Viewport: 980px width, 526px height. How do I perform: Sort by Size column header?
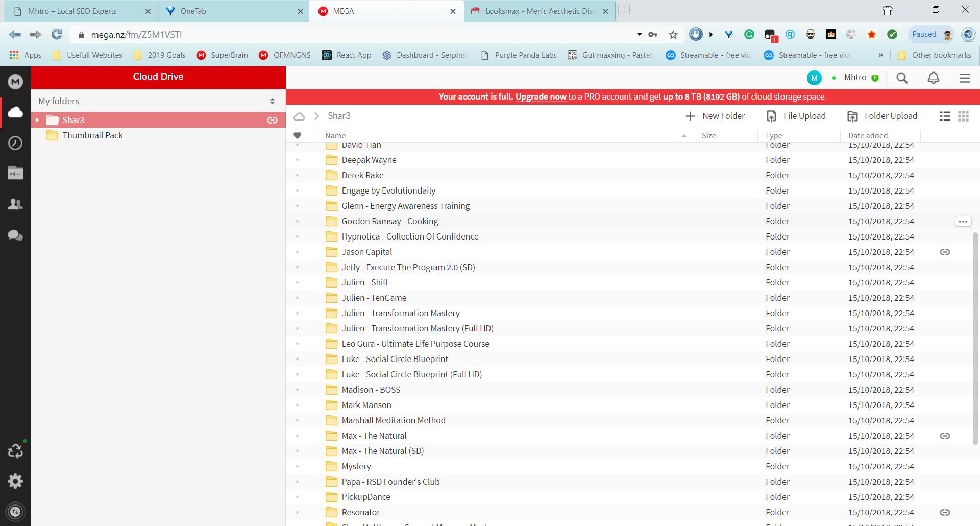coord(708,135)
